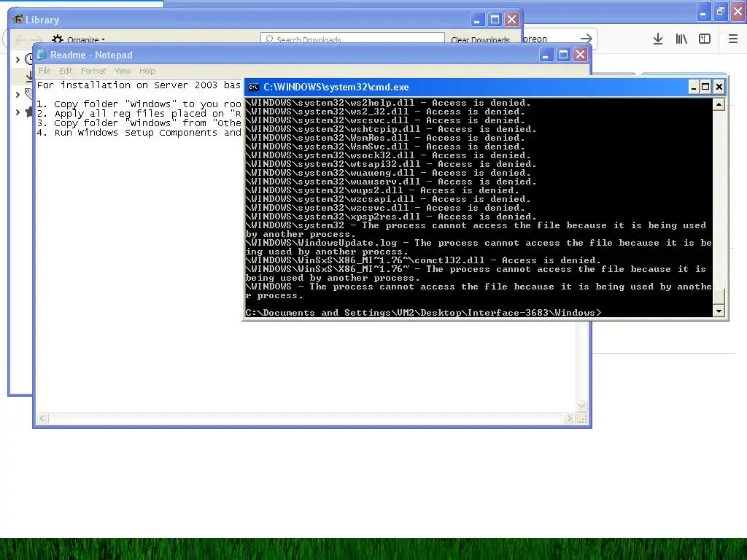Expand bookmarks star tree item in Library
Image resolution: width=747 pixels, height=560 pixels.
point(18,112)
